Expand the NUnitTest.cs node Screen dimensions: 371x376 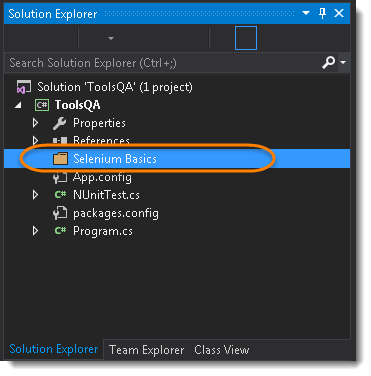(x=35, y=195)
